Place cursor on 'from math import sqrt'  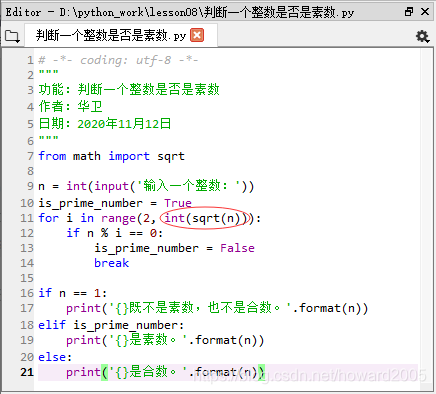coord(111,156)
